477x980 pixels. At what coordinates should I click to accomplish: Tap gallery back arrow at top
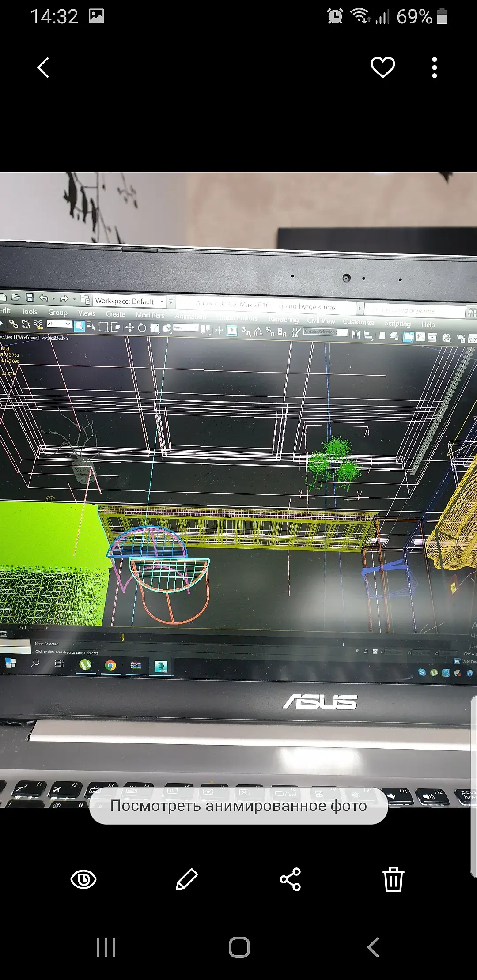point(43,68)
